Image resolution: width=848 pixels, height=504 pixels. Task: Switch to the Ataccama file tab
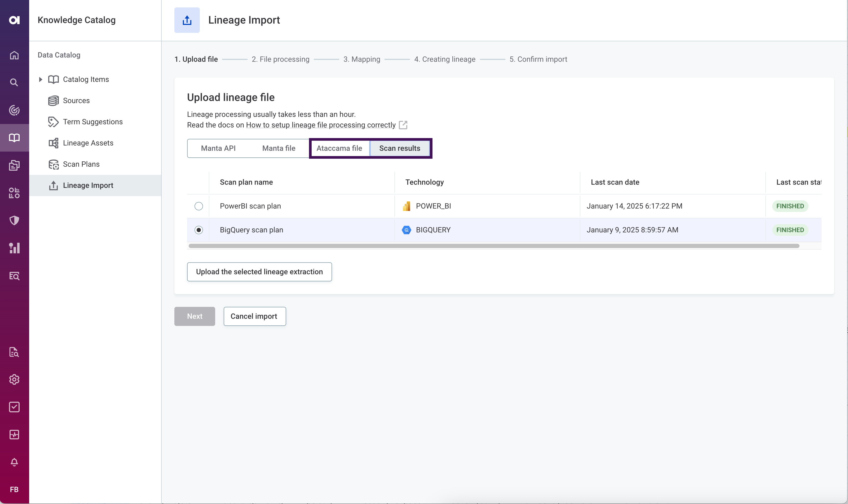(x=339, y=148)
